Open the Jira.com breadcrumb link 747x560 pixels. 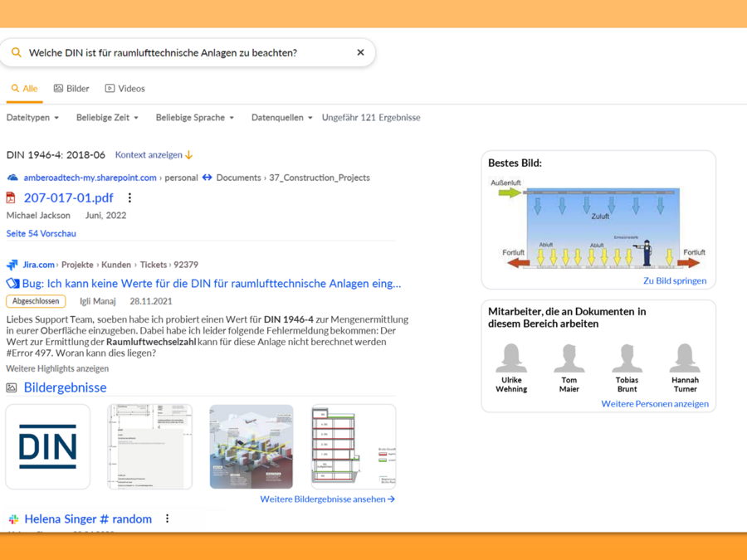click(x=38, y=265)
